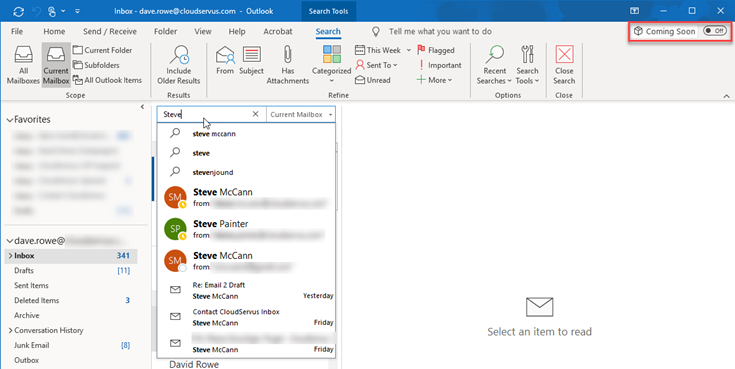Viewport: 735px width, 369px height.
Task: Open the Acrobat tab
Action: pos(278,31)
